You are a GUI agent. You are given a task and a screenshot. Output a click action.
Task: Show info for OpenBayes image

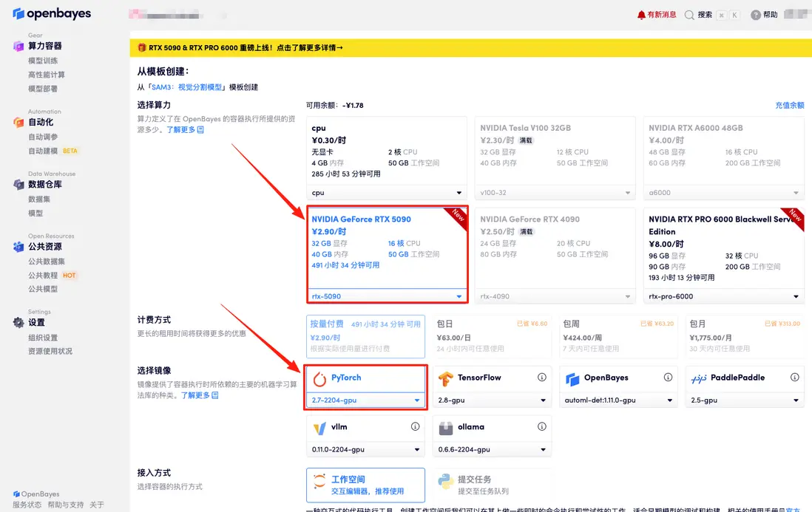[668, 377]
